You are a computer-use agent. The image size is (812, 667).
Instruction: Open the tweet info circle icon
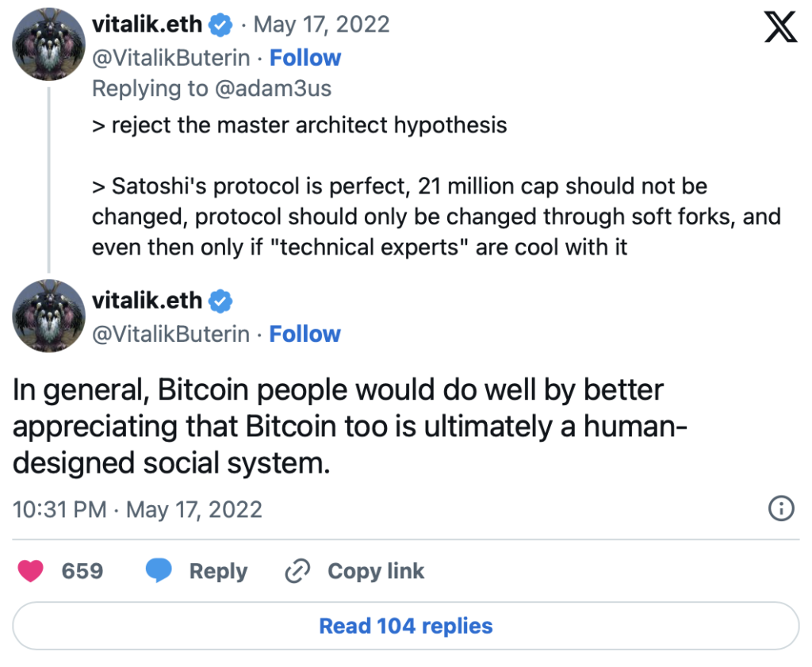point(781,508)
